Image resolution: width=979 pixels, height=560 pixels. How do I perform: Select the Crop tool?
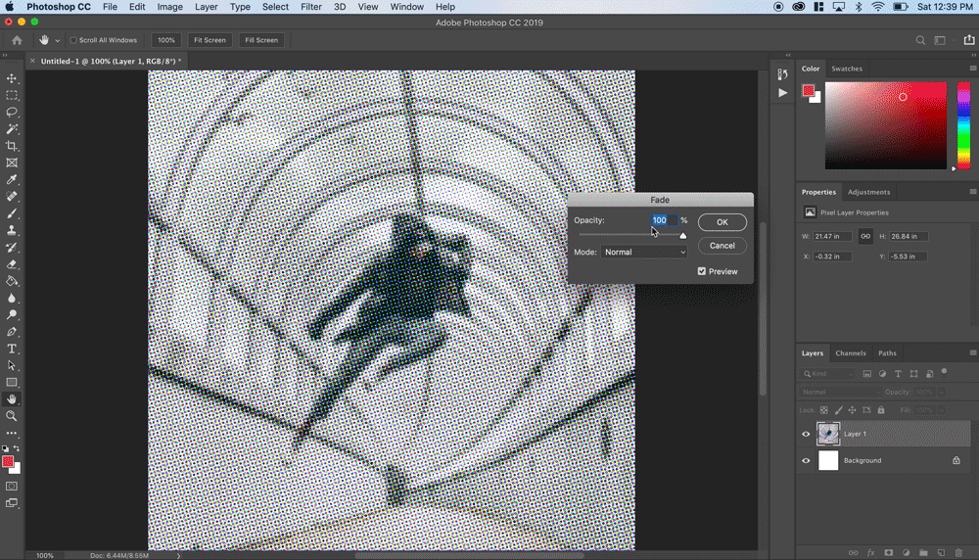click(x=12, y=146)
